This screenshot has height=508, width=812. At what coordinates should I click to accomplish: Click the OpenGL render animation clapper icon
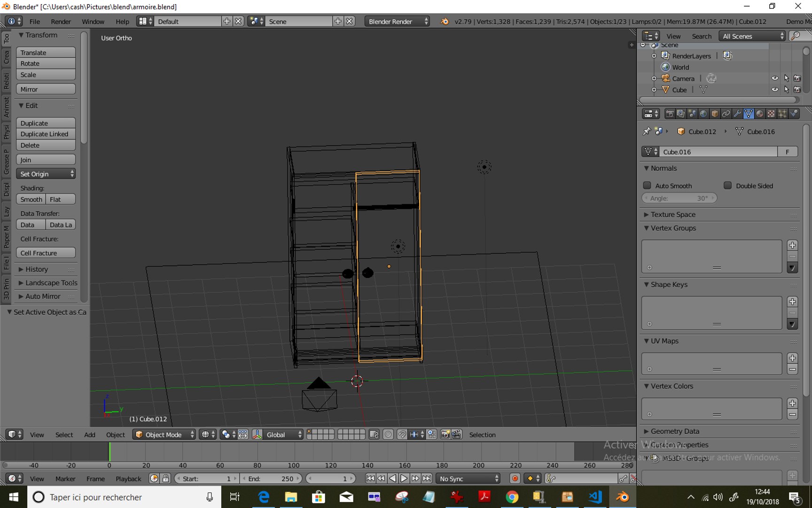coord(456,435)
